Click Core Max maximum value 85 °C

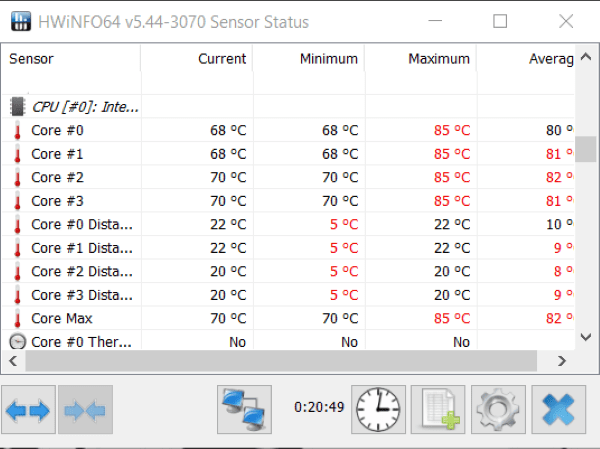click(x=452, y=318)
